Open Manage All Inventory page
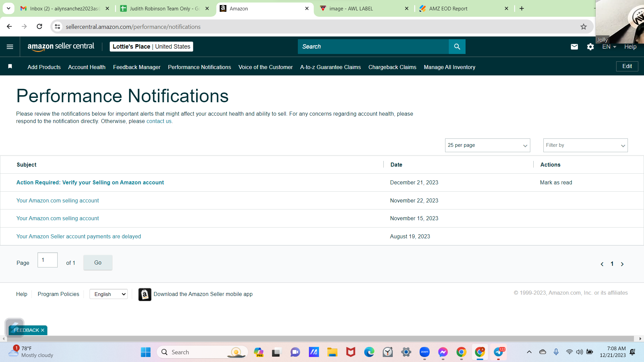644x362 pixels. pos(449,67)
